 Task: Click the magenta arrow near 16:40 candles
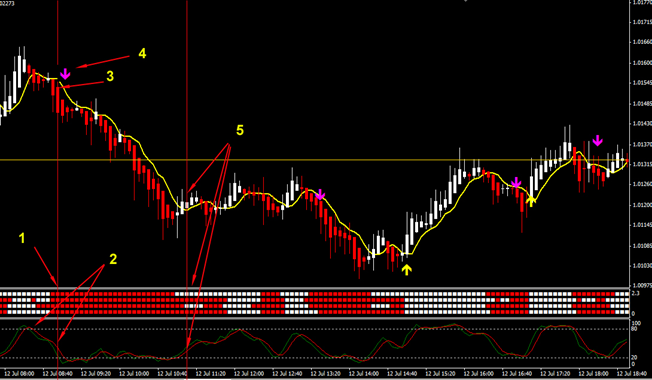pos(516,183)
